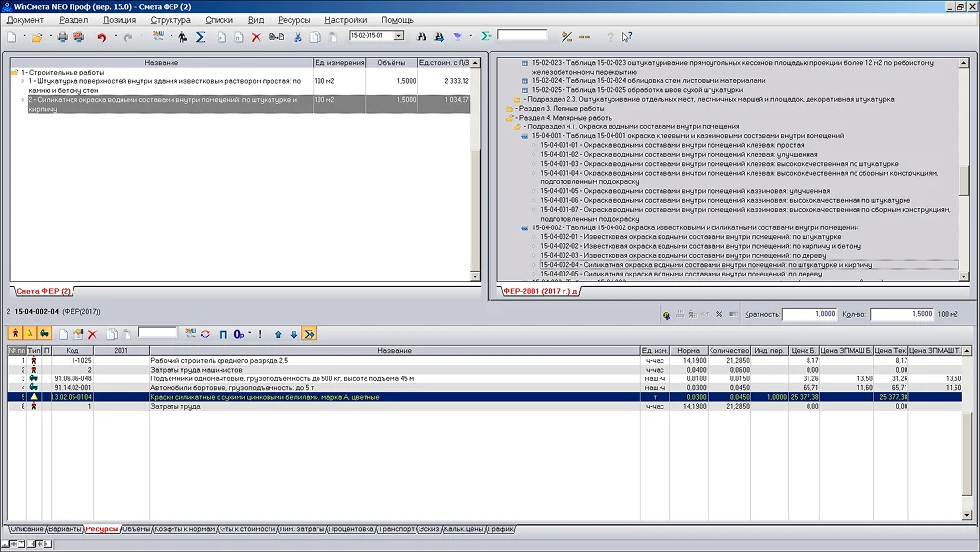Image resolution: width=980 pixels, height=552 pixels.
Task: Click the scissors cut icon
Action: [298, 37]
